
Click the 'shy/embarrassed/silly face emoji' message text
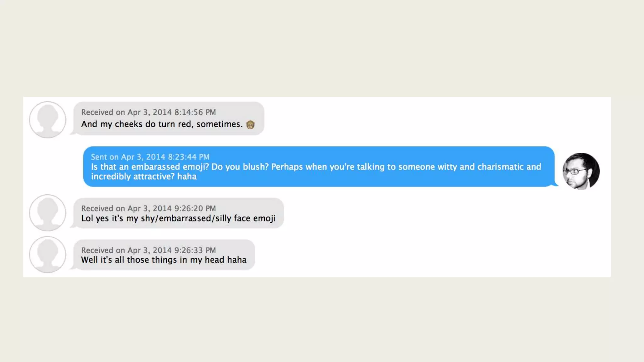tap(208, 218)
